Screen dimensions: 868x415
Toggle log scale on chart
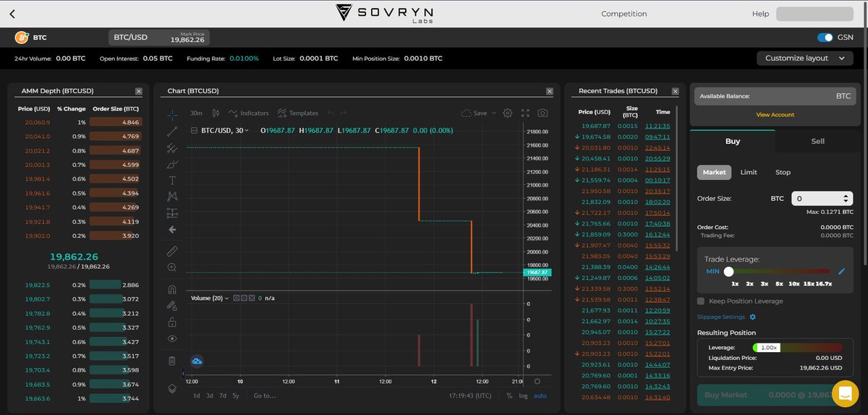click(x=523, y=395)
